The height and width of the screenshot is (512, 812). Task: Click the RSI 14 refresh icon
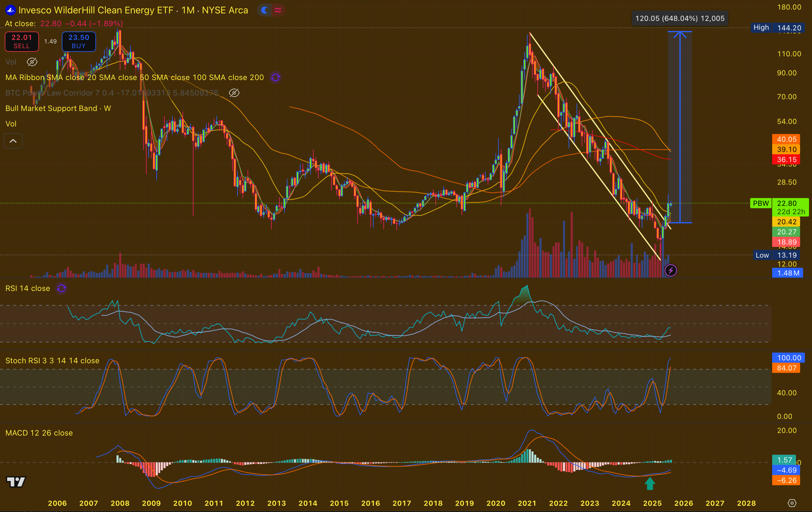click(x=61, y=288)
